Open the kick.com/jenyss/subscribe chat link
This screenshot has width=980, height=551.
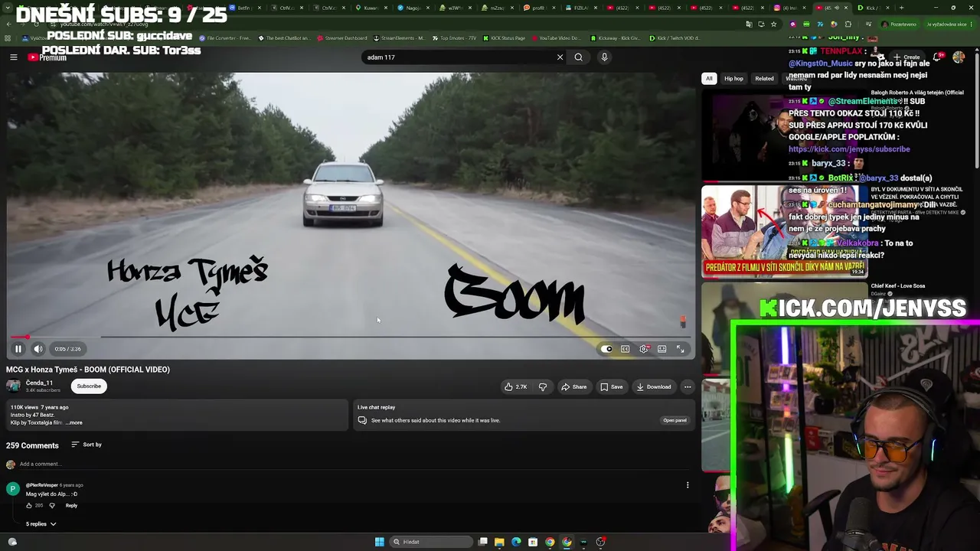point(849,149)
